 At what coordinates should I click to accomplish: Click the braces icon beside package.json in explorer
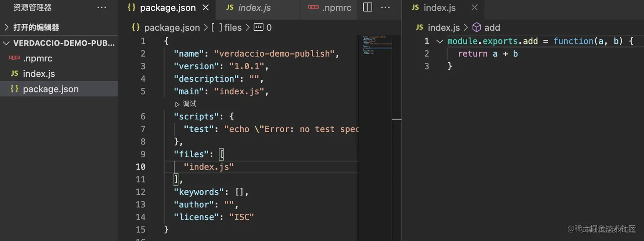tap(14, 89)
